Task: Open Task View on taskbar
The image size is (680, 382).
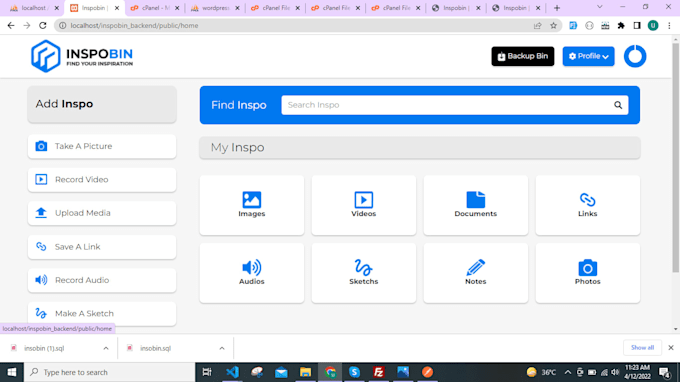Action: 207,372
